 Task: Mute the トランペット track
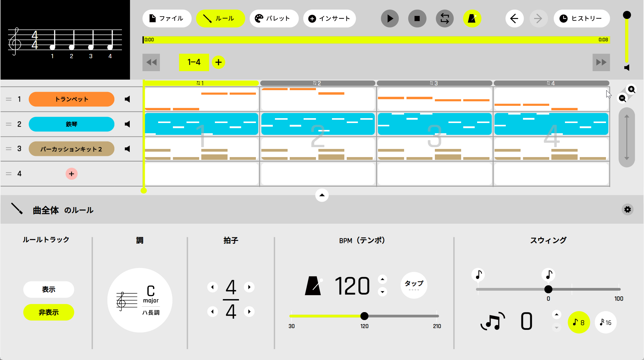pyautogui.click(x=128, y=99)
